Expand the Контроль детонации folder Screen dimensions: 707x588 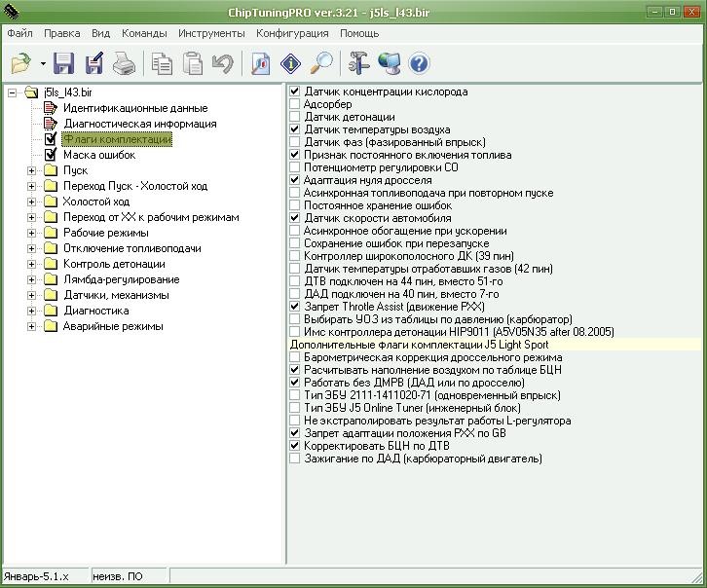click(x=31, y=264)
